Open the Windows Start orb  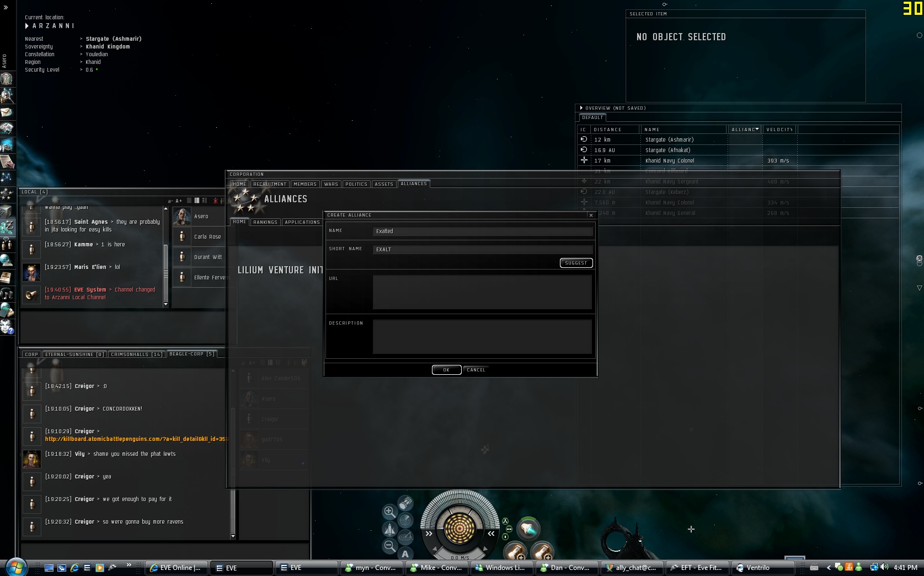15,567
